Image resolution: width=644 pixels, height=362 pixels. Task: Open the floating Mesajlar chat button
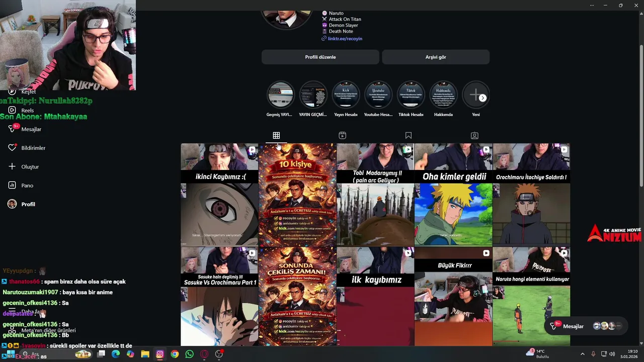pyautogui.click(x=586, y=326)
